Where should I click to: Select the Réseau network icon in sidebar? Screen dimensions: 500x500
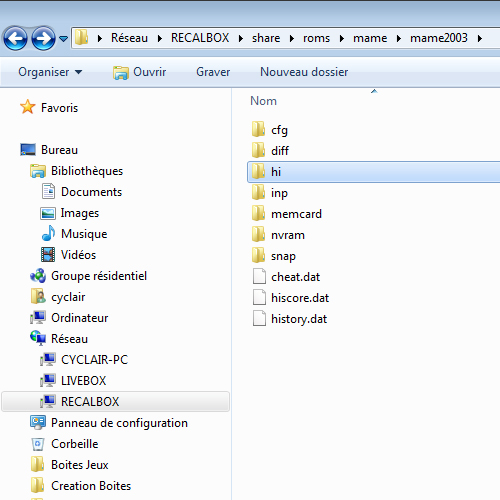pos(38,338)
